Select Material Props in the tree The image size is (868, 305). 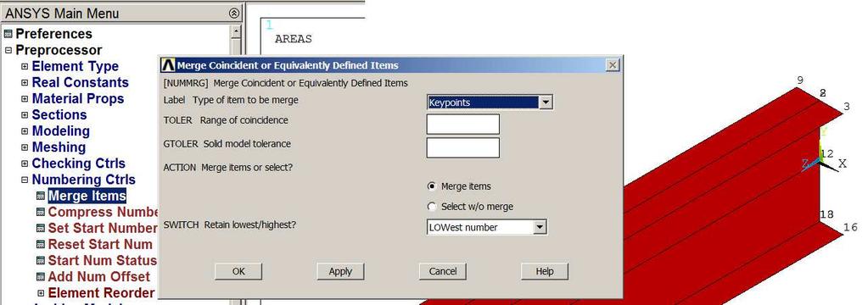pyautogui.click(x=78, y=98)
